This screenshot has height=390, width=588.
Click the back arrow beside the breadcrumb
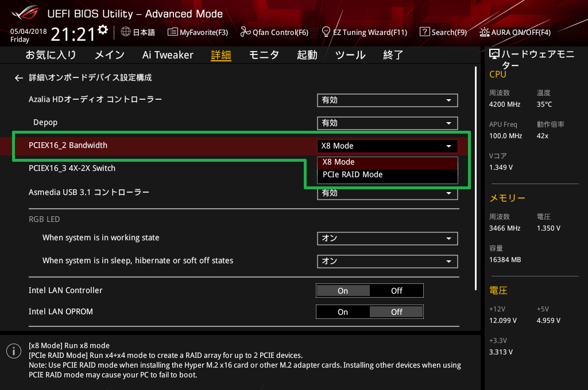pos(19,78)
